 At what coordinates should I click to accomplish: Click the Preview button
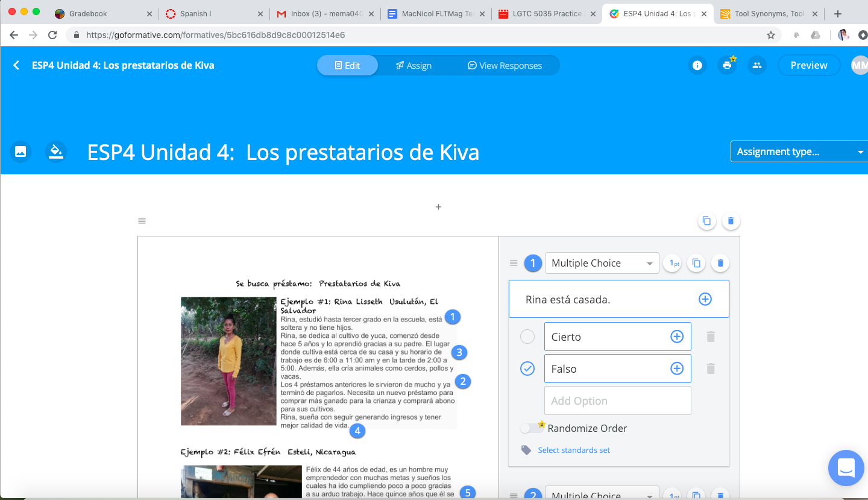808,65
